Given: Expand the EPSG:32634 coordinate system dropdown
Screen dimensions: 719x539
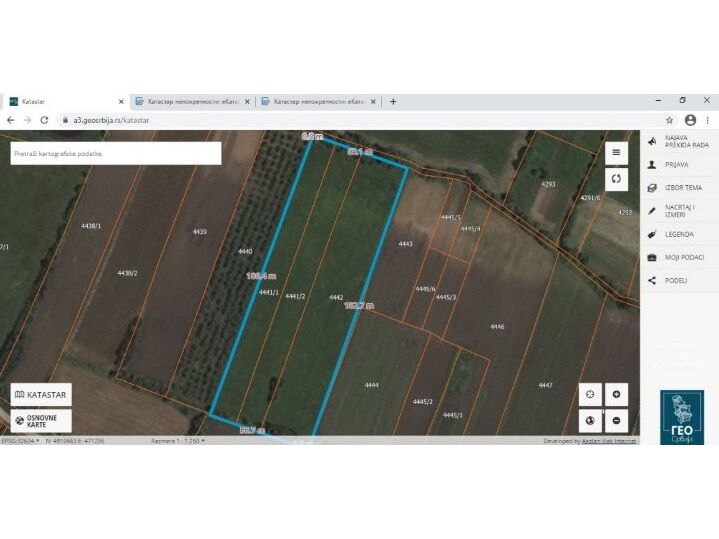Looking at the screenshot, I should tap(20, 440).
